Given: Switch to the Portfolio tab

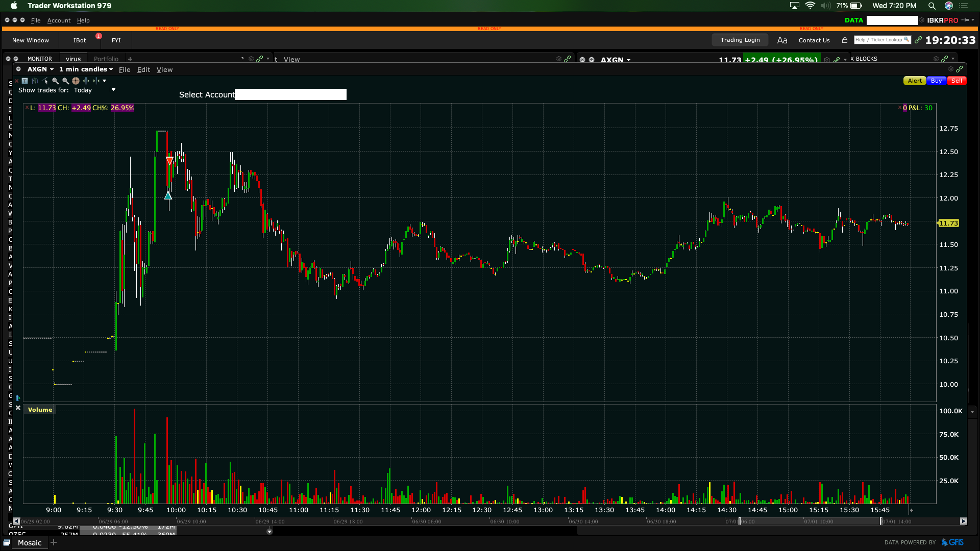Looking at the screenshot, I should pos(106,59).
